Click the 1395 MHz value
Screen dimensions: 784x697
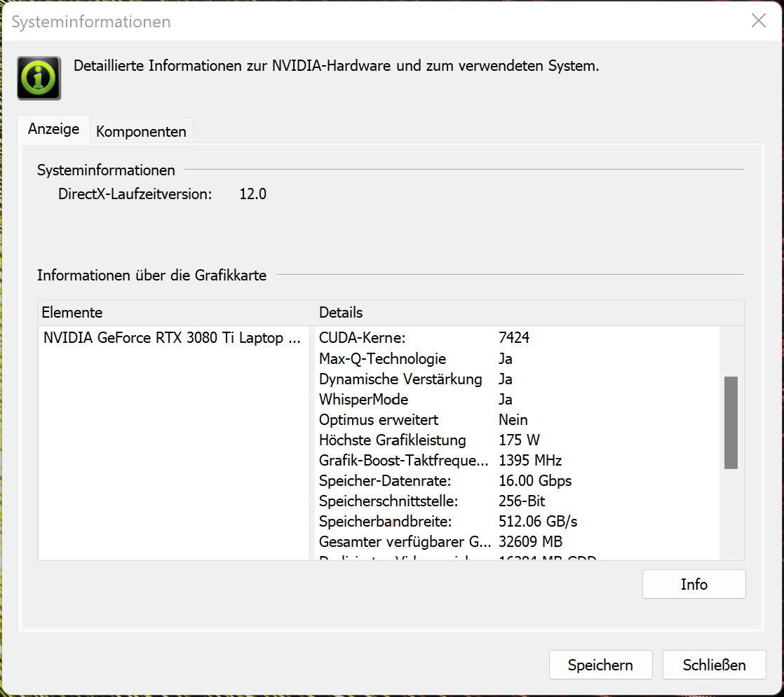(530, 460)
